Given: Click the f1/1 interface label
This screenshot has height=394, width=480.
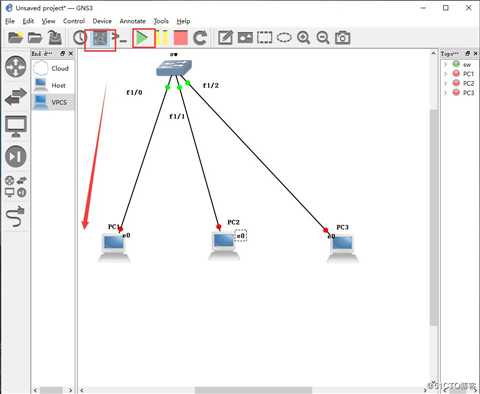Looking at the screenshot, I should (x=177, y=116).
